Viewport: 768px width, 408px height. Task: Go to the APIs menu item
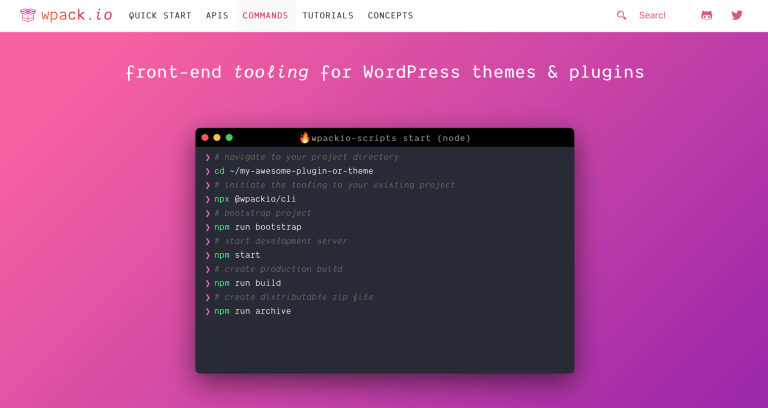click(217, 16)
